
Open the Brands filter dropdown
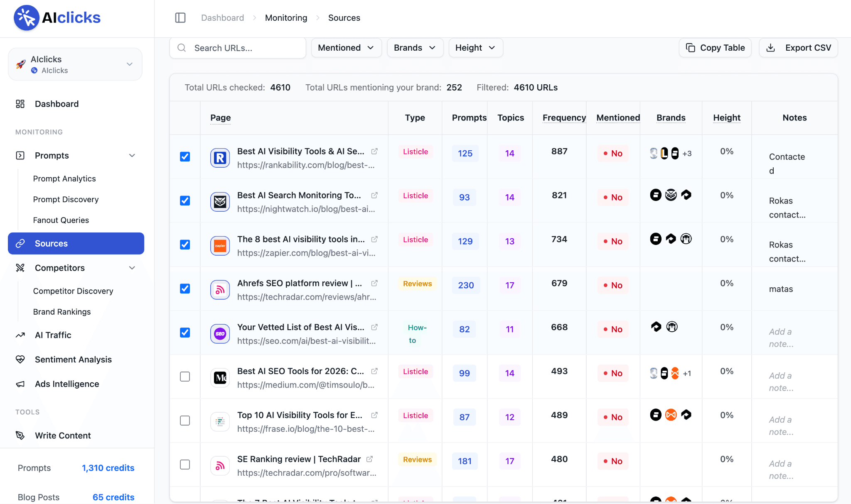415,48
